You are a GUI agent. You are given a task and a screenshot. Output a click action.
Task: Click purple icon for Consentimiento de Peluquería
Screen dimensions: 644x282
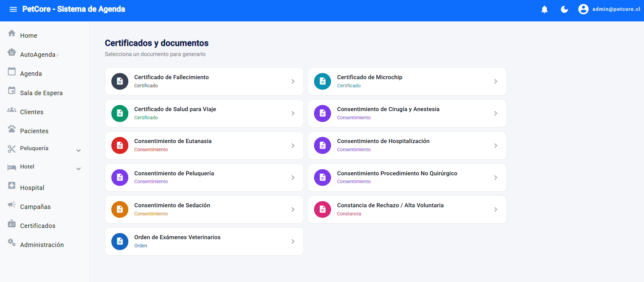coord(120,177)
